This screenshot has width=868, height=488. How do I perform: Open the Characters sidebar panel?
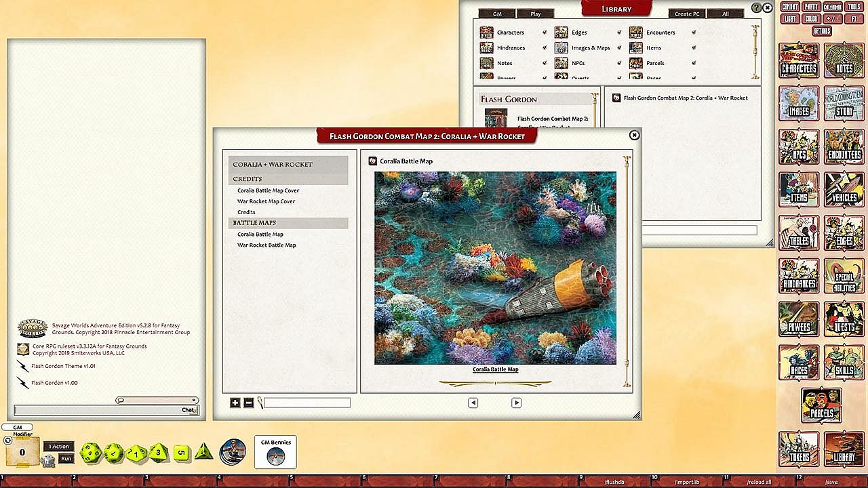[x=799, y=62]
